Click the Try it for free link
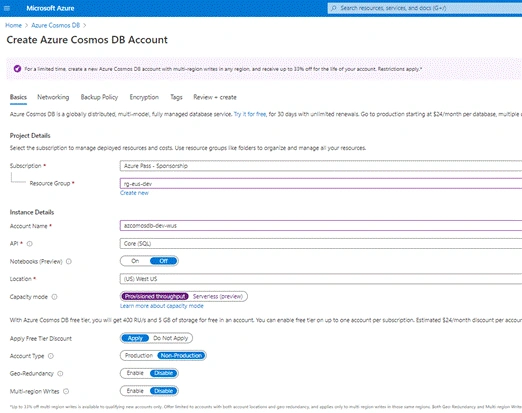Image resolution: width=522 pixels, height=413 pixels. click(250, 114)
